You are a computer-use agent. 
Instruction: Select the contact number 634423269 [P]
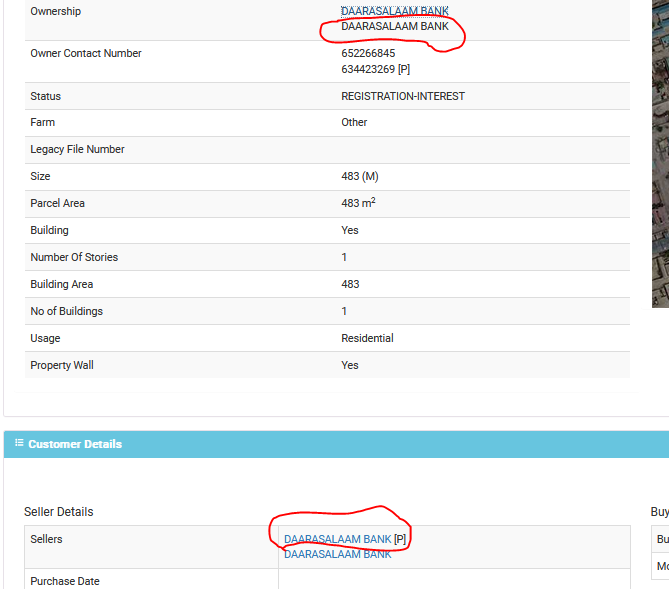tap(375, 69)
